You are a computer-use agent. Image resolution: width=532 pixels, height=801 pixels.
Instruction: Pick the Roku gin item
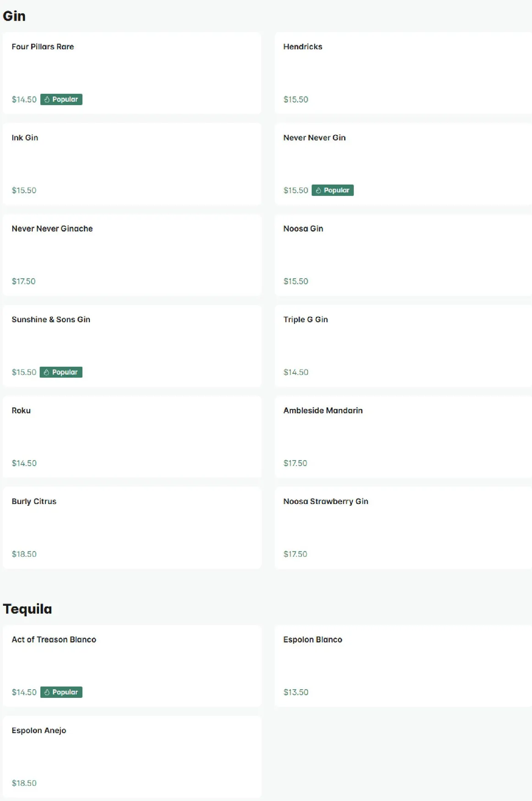tap(132, 437)
